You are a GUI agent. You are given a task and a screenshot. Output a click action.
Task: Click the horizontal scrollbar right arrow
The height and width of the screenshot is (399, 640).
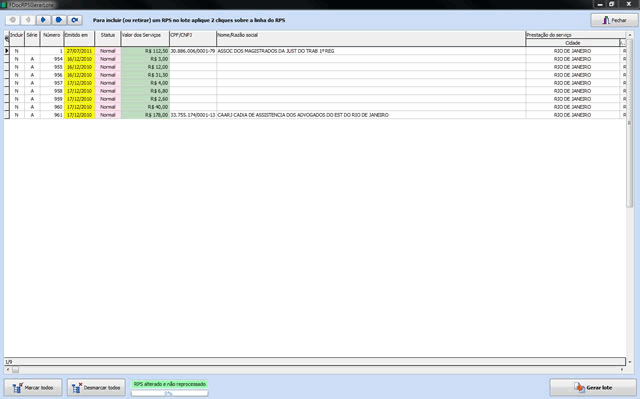tap(622, 370)
